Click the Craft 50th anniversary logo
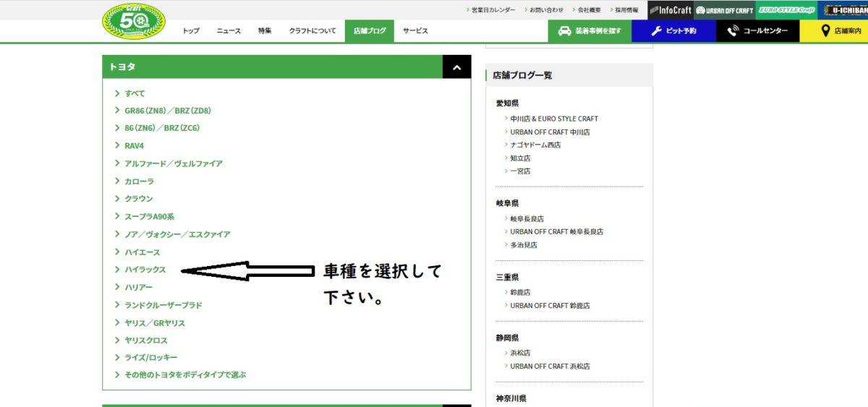Image resolution: width=868 pixels, height=407 pixels. click(134, 21)
